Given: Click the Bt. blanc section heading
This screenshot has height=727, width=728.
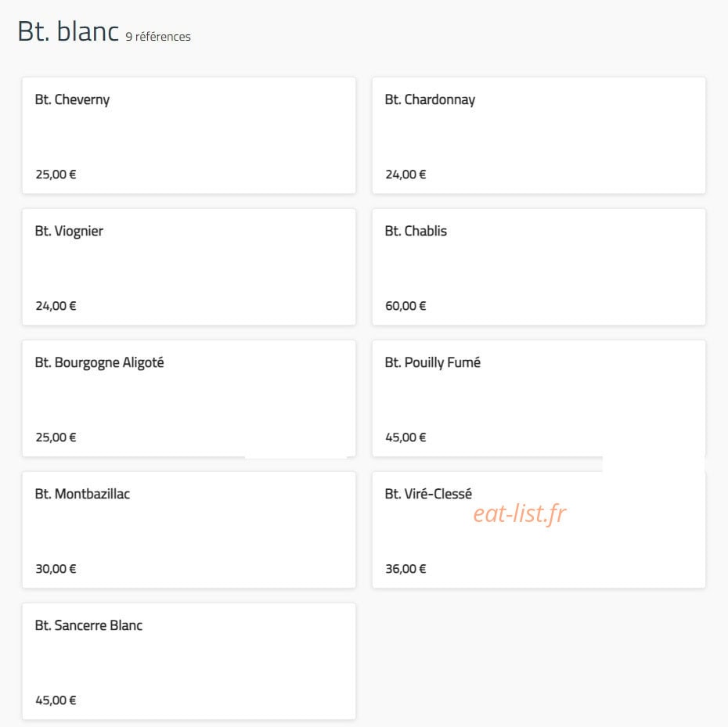Looking at the screenshot, I should pyautogui.click(x=68, y=31).
